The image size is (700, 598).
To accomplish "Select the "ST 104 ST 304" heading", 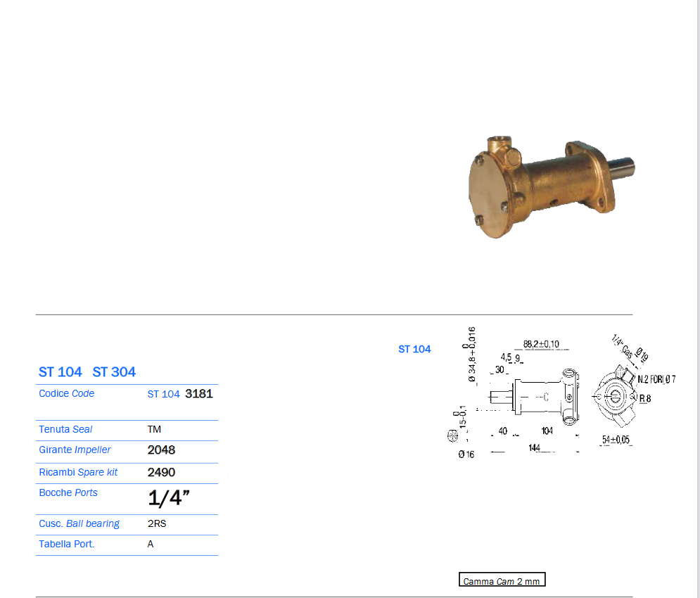I will [x=87, y=371].
